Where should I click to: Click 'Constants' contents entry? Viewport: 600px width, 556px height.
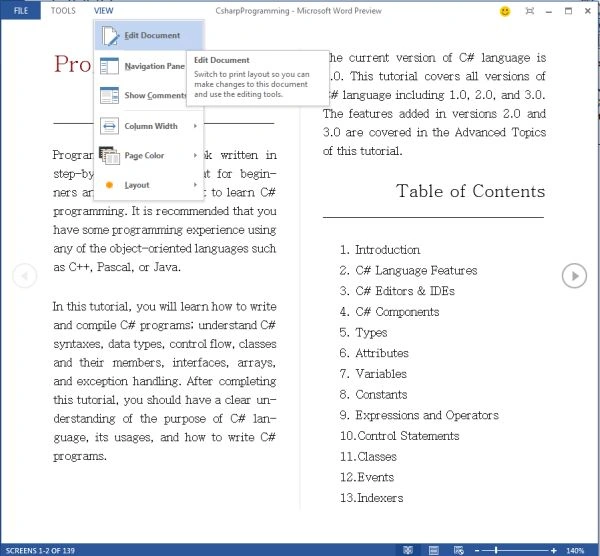tap(381, 395)
